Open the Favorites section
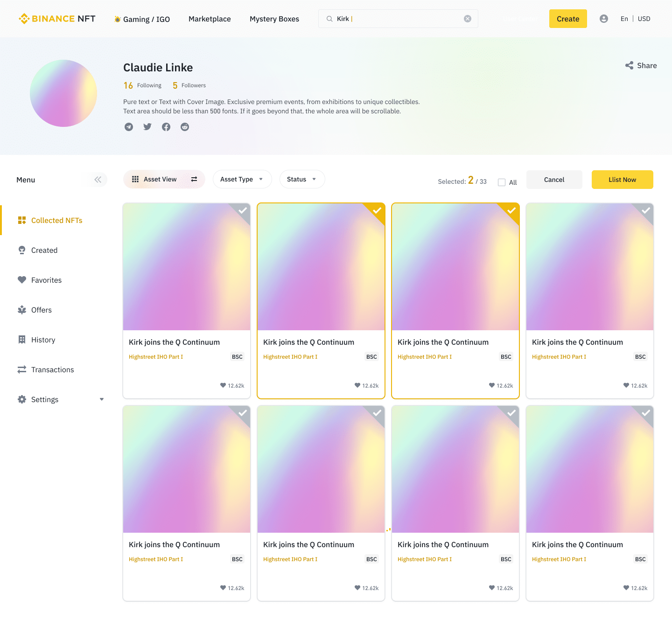Screen dimensions: 672x619 click(x=46, y=280)
